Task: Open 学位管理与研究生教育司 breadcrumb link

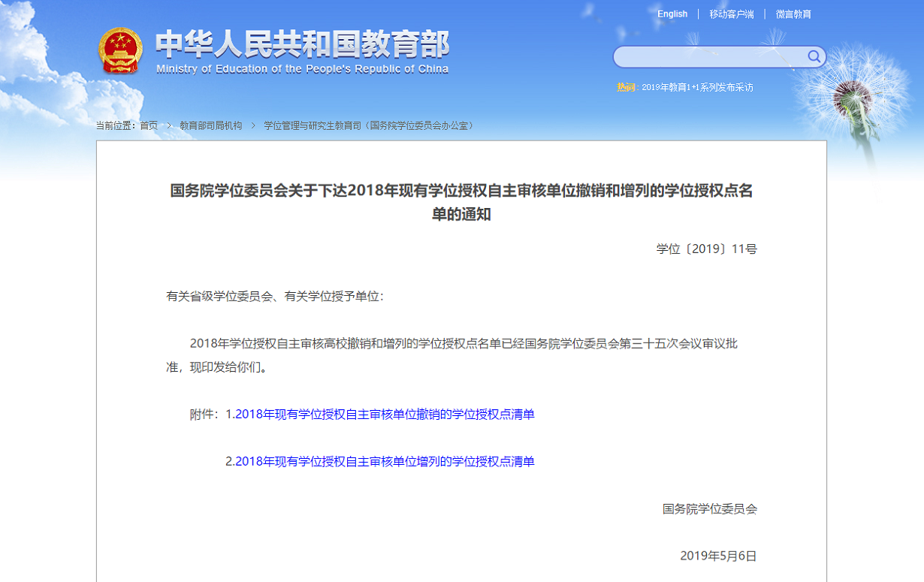Action: tap(370, 125)
